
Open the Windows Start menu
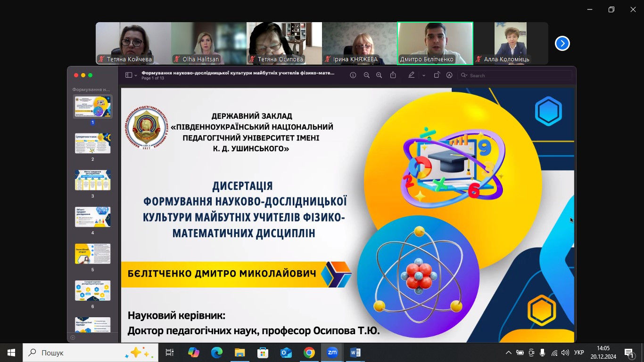coord(11,353)
